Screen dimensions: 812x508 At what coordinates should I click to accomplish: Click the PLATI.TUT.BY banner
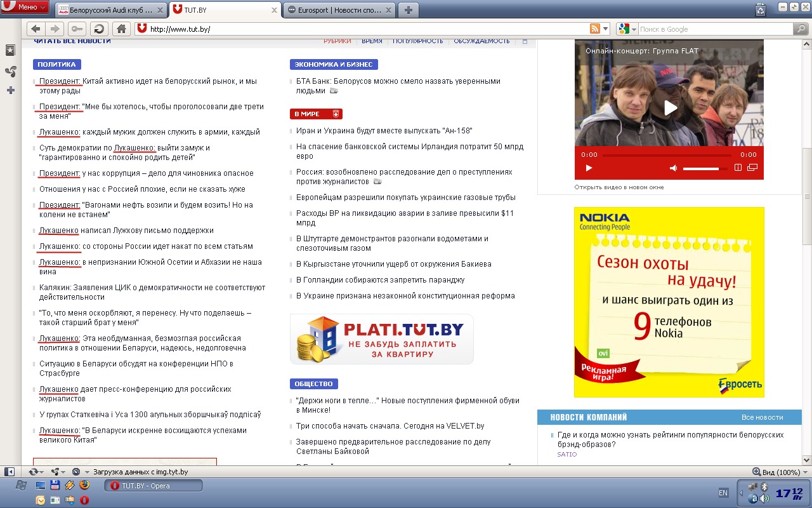point(381,339)
